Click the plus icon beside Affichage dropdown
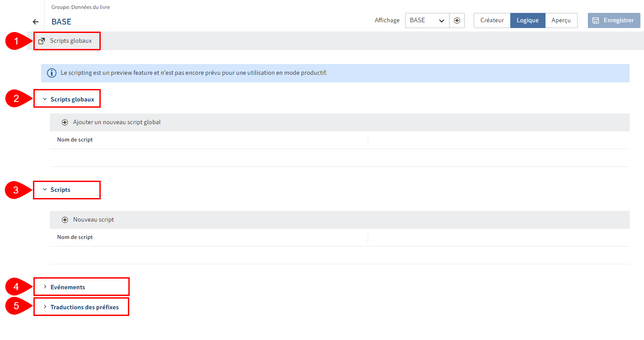644x340 pixels. (x=457, y=20)
